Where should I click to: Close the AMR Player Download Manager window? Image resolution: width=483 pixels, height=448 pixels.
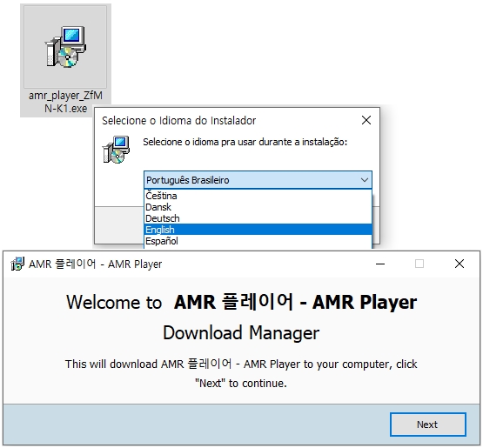(x=460, y=264)
